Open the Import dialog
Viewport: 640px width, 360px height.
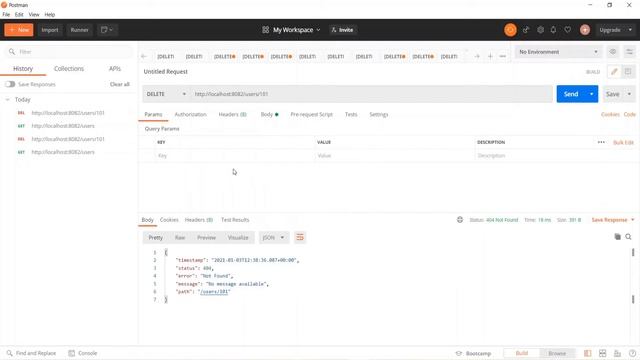(50, 30)
